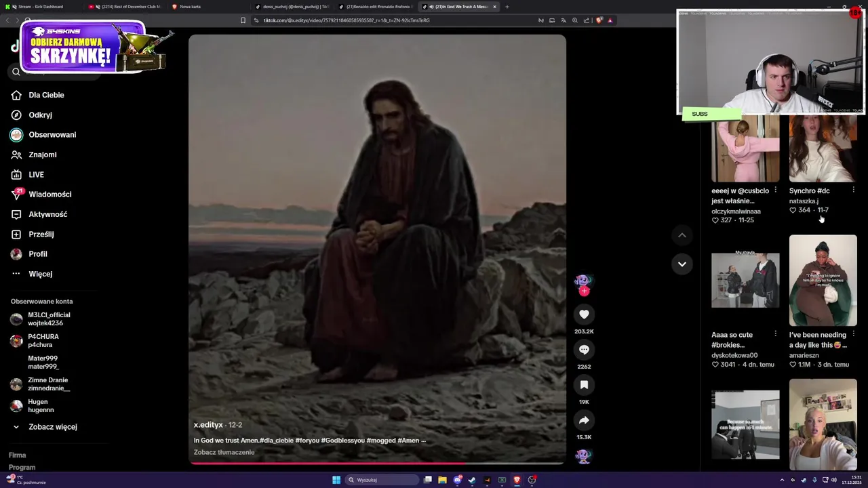The height and width of the screenshot is (488, 868).
Task: Open more options for I've been needing video
Action: [x=853, y=334]
